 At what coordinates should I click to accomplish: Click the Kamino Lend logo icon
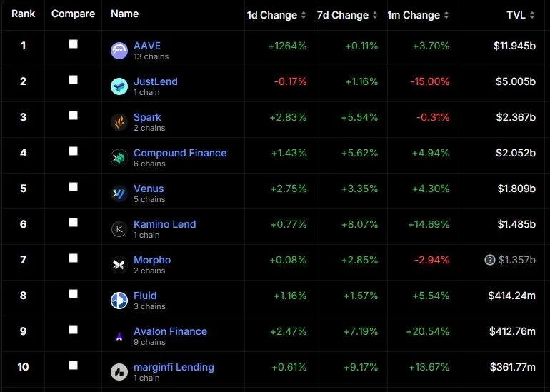[119, 229]
